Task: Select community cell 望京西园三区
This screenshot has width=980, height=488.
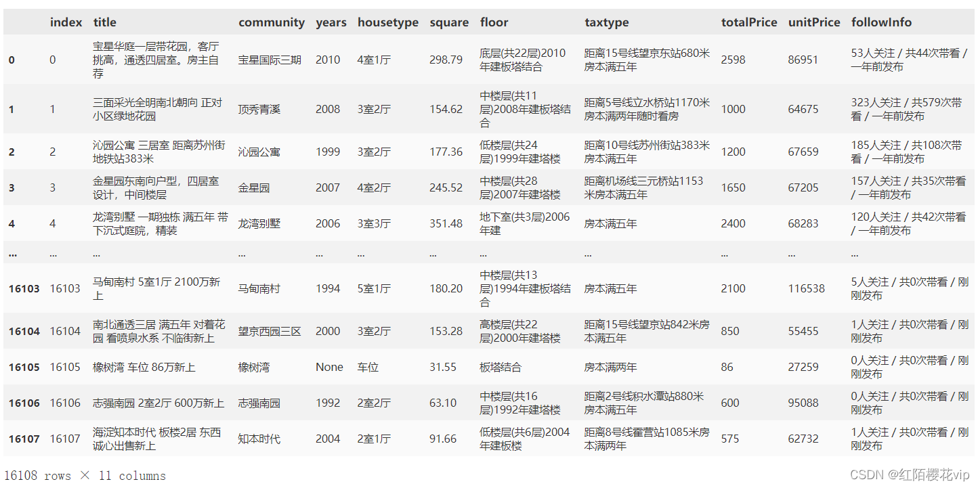Action: [x=270, y=331]
